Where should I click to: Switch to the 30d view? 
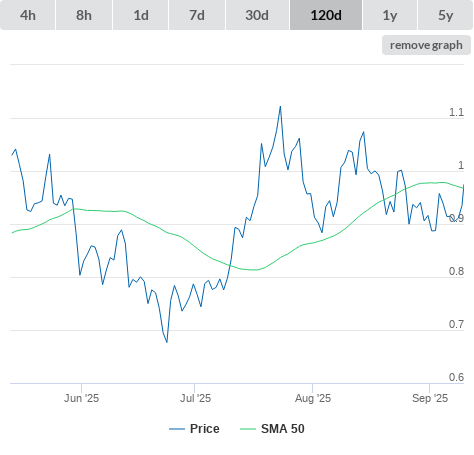click(x=257, y=15)
